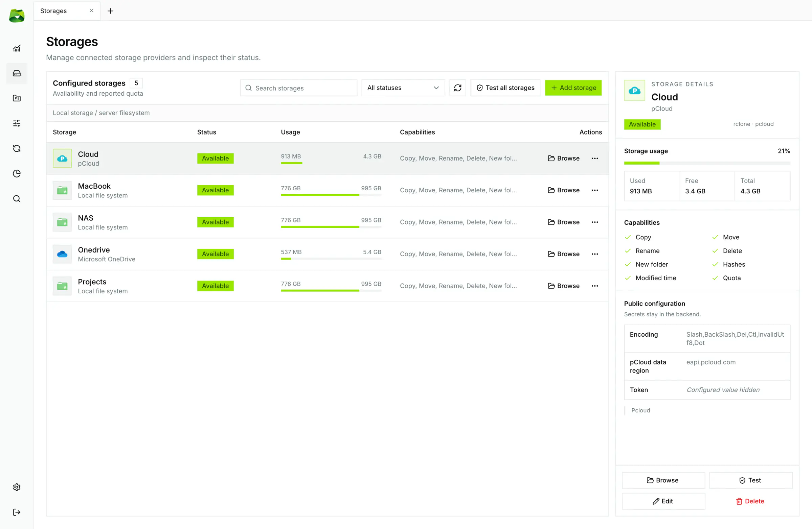The width and height of the screenshot is (812, 529).
Task: Click the Add storage button
Action: pyautogui.click(x=573, y=88)
